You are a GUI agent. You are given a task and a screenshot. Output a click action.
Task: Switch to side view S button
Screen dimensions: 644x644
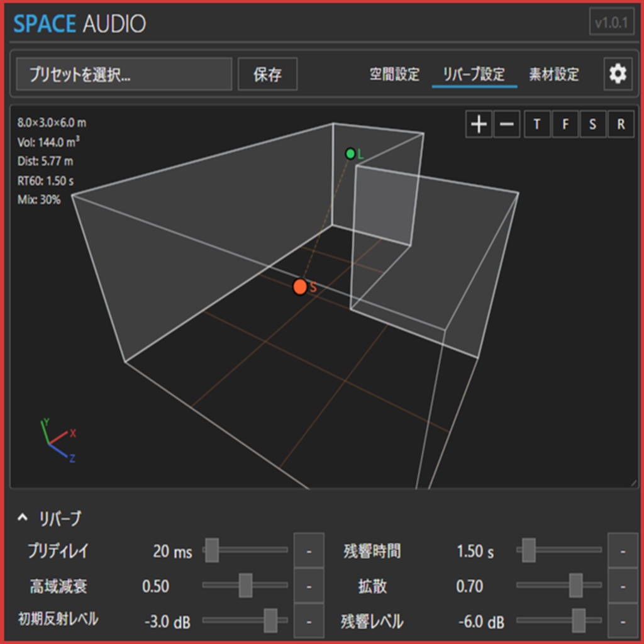pos(592,124)
